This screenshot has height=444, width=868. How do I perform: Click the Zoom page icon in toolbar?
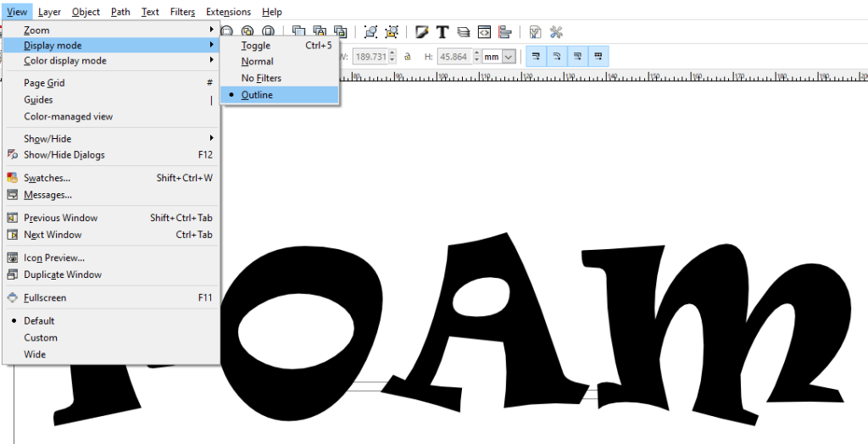pyautogui.click(x=269, y=31)
